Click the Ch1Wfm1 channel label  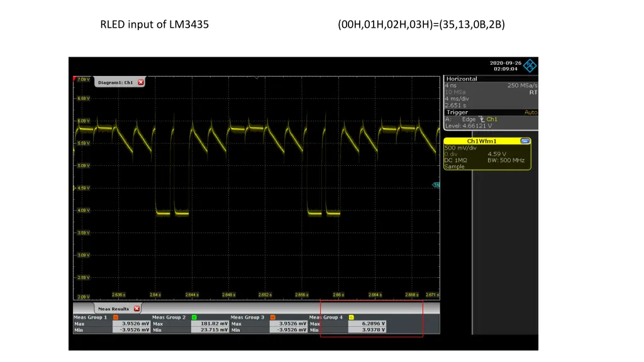[x=481, y=141]
